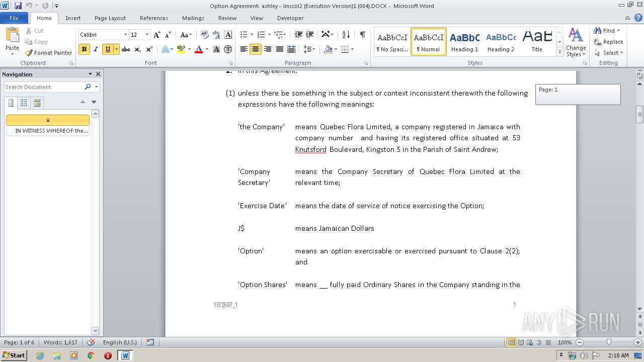The width and height of the screenshot is (644, 362).
Task: Click in Search Document field
Action: coord(44,87)
